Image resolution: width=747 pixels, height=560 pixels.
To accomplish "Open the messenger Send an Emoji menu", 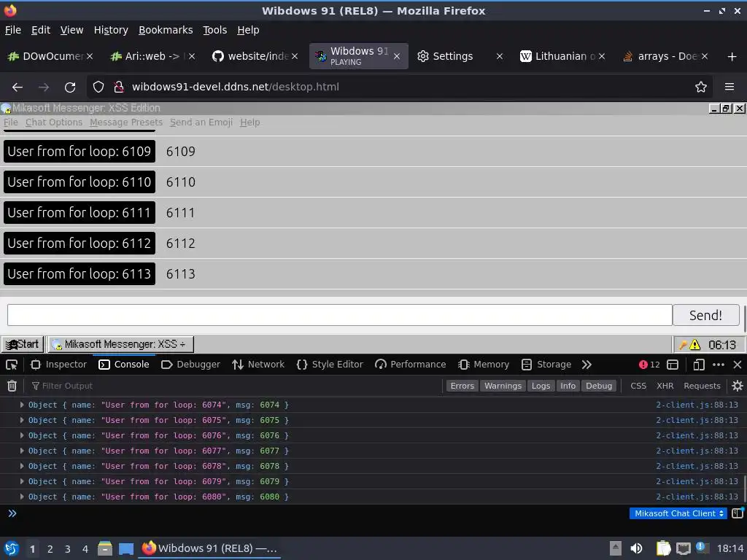I will [201, 122].
